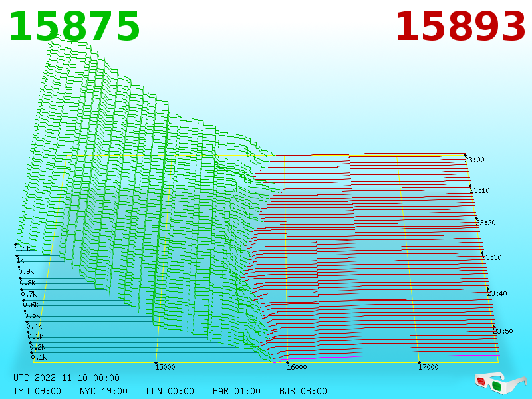Click the TYO 09:00 time

coord(37,391)
